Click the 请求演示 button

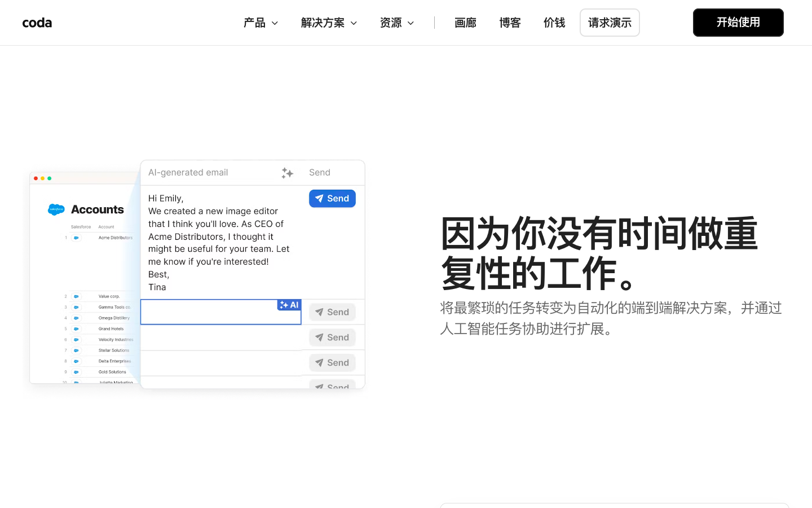610,23
